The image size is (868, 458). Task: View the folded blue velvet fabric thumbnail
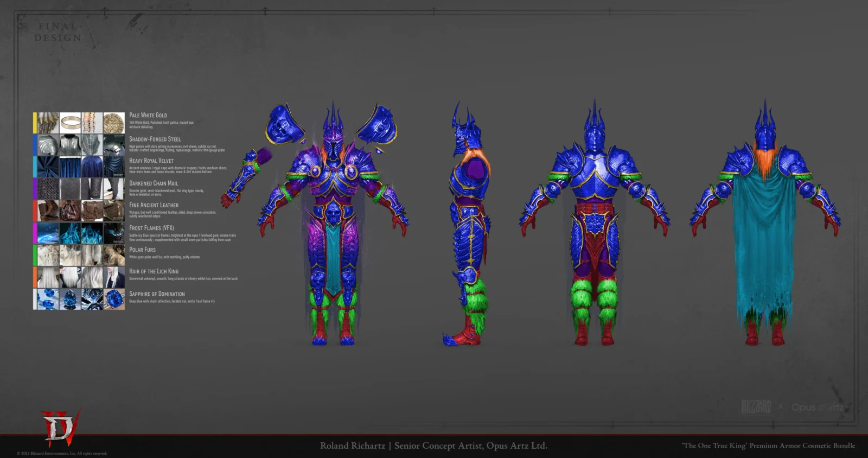tap(48, 167)
